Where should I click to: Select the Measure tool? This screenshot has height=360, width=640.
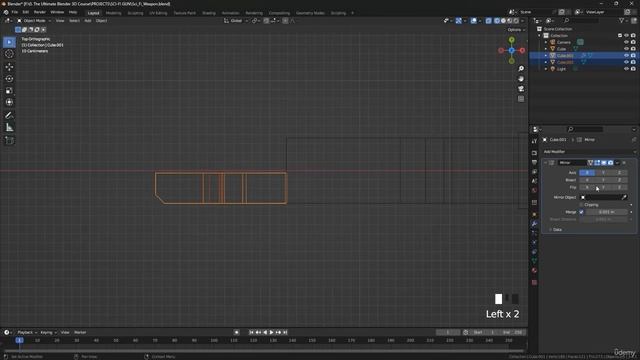[9, 128]
